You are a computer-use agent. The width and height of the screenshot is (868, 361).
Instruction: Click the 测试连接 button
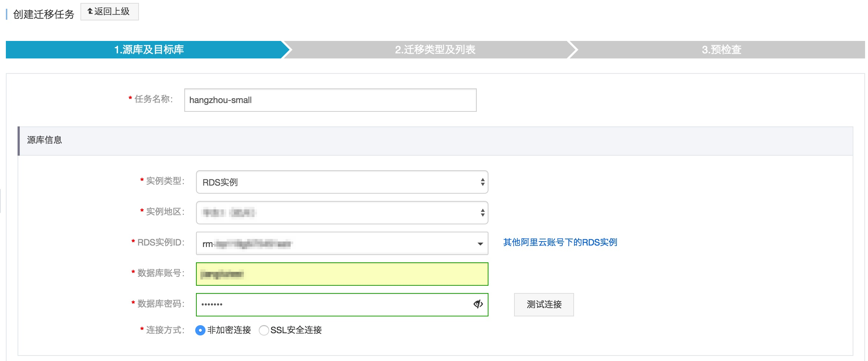tap(544, 304)
